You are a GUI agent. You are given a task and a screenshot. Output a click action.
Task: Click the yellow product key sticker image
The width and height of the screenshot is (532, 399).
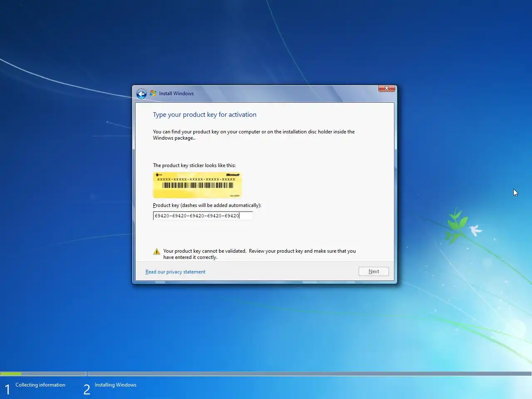(197, 185)
